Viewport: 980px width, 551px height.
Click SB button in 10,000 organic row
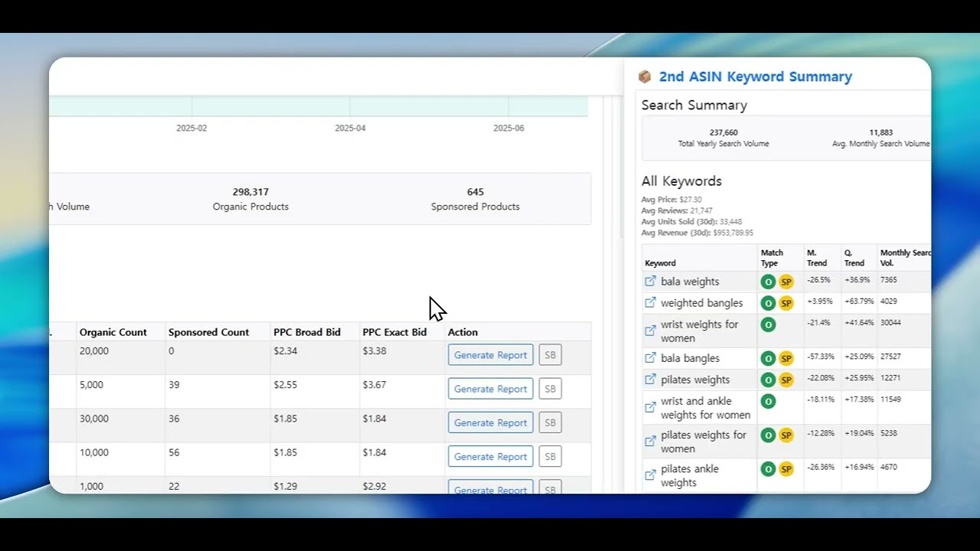[x=550, y=456]
